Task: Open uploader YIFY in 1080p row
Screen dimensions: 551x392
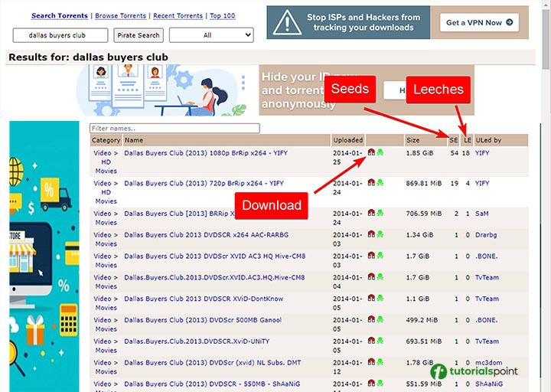Action: click(x=482, y=153)
